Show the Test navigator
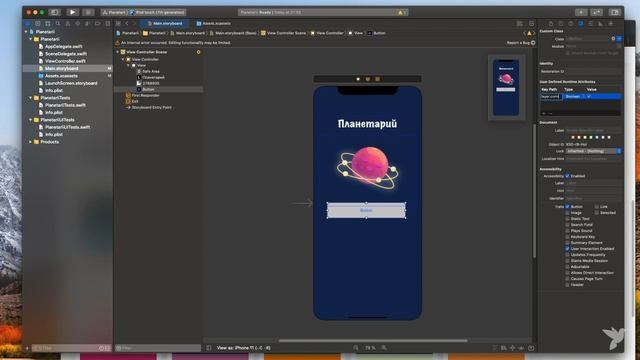 point(78,24)
